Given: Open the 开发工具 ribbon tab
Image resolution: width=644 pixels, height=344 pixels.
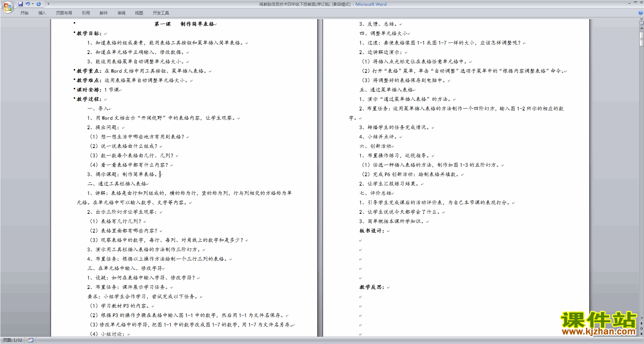Looking at the screenshot, I should pos(161,13).
